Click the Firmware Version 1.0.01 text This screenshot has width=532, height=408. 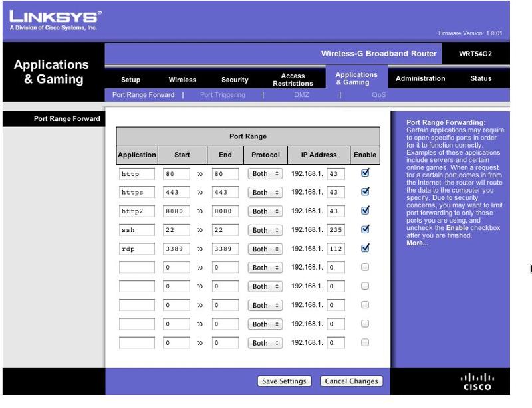(x=470, y=33)
